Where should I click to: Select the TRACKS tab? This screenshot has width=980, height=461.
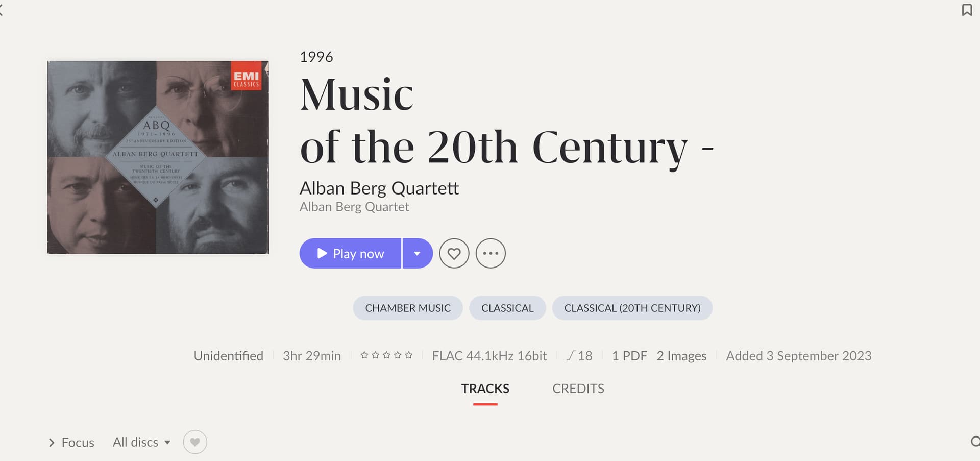coord(485,389)
